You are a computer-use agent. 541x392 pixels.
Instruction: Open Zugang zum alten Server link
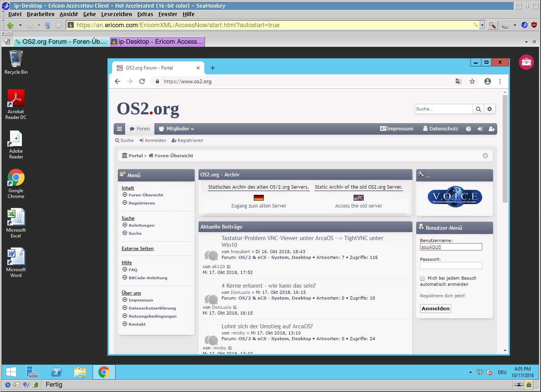point(259,206)
